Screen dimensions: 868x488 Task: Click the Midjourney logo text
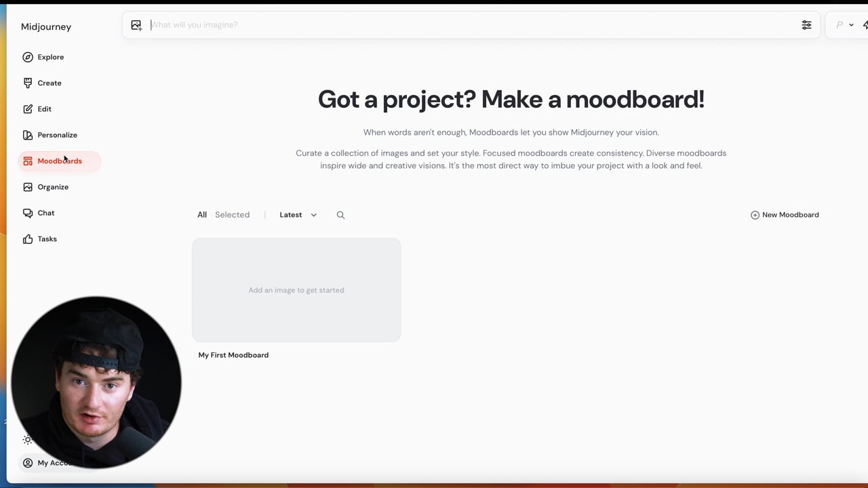pos(46,27)
